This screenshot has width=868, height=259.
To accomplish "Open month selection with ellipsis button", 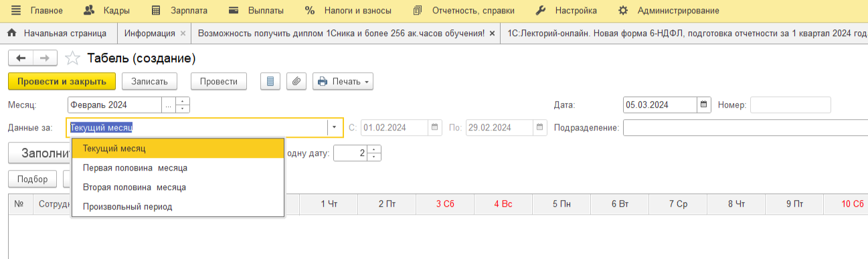I will 169,105.
